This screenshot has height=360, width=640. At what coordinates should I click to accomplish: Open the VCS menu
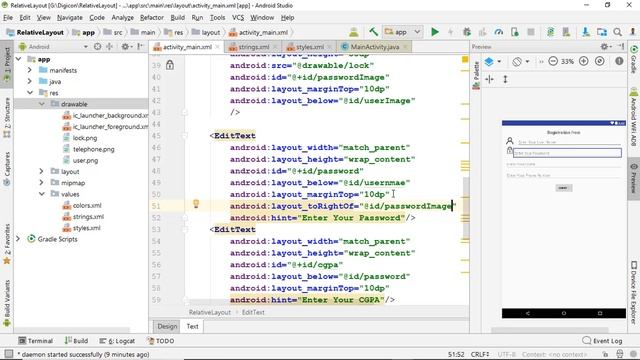point(238,18)
